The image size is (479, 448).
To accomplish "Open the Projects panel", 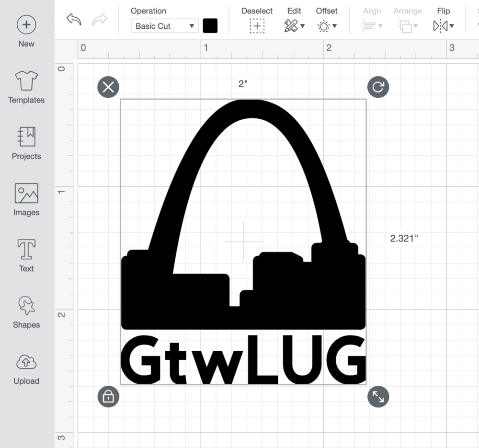I will coord(26,144).
